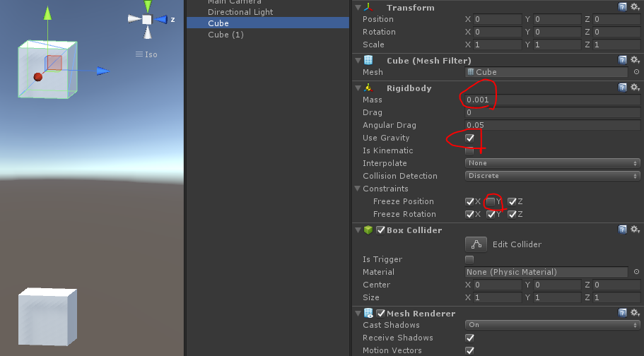
Task: Open Mesh Renderer help reference icon
Action: coord(623,313)
